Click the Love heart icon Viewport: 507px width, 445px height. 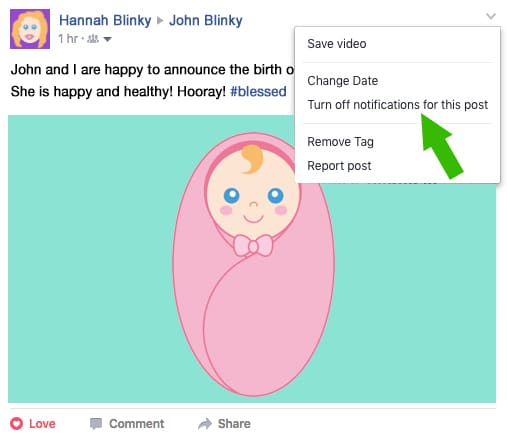pos(16,423)
